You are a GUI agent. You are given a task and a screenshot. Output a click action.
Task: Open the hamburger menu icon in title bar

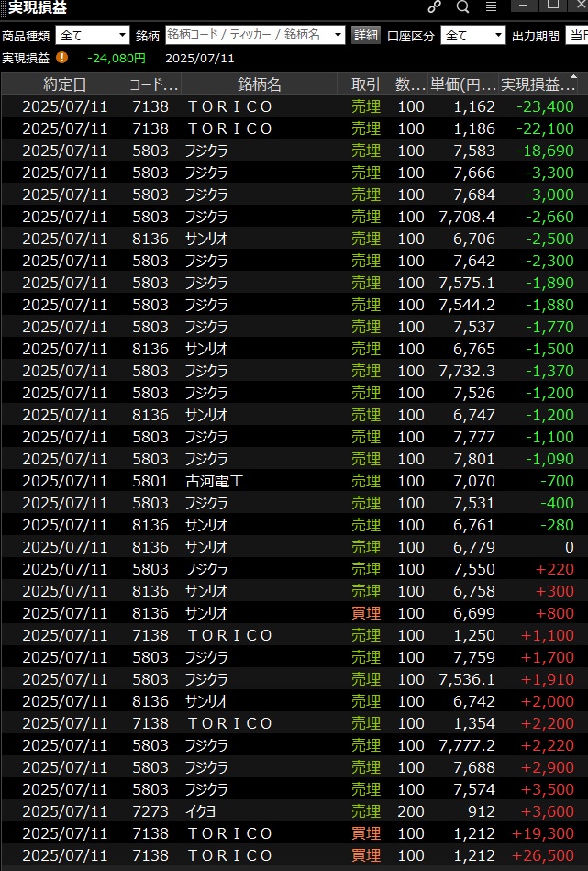point(491,6)
